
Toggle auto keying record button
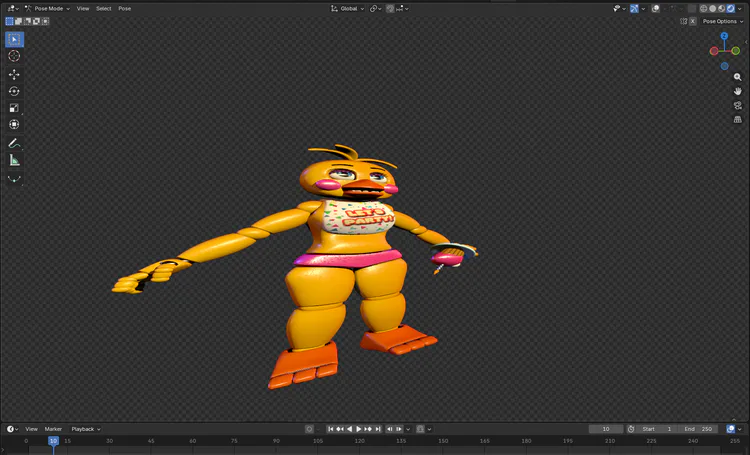[x=309, y=429]
